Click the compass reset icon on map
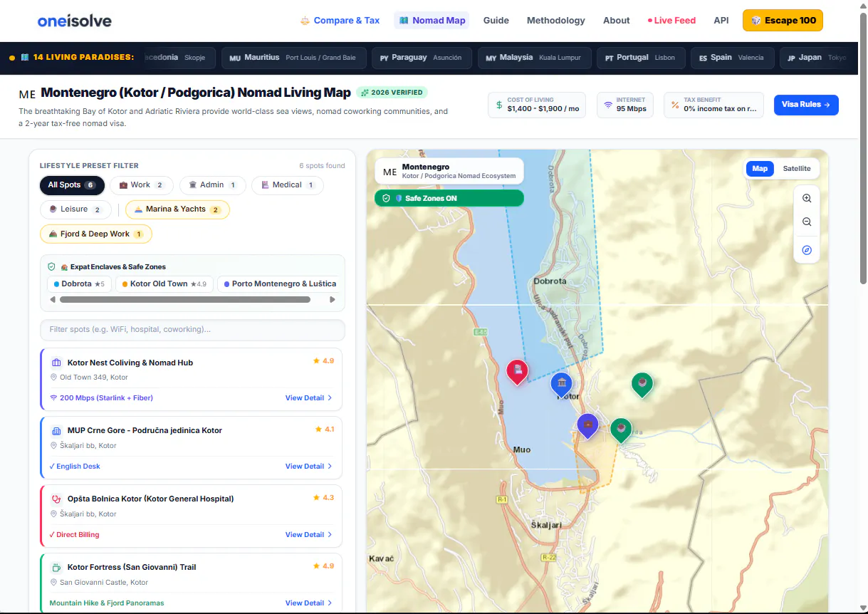 [807, 250]
